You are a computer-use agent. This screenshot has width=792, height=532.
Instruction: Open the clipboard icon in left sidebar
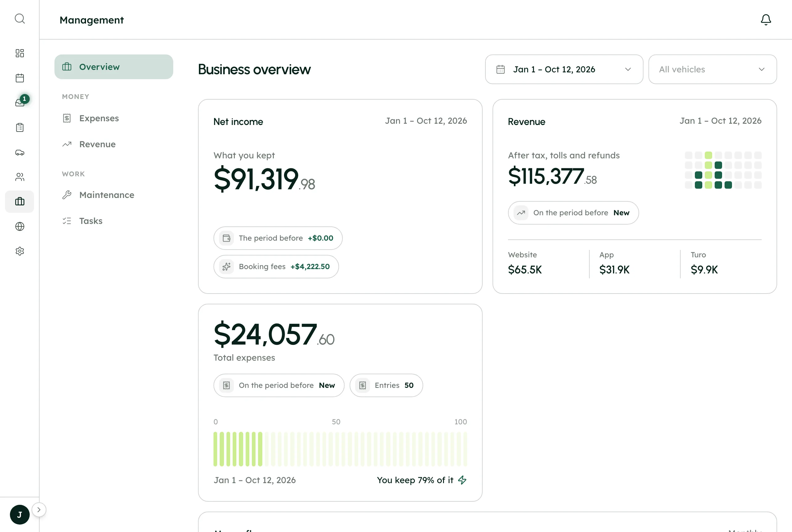(20, 127)
